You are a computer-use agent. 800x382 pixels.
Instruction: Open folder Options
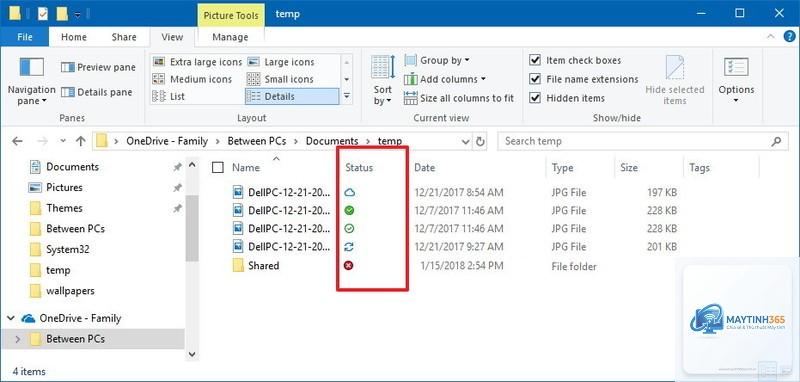click(x=736, y=81)
